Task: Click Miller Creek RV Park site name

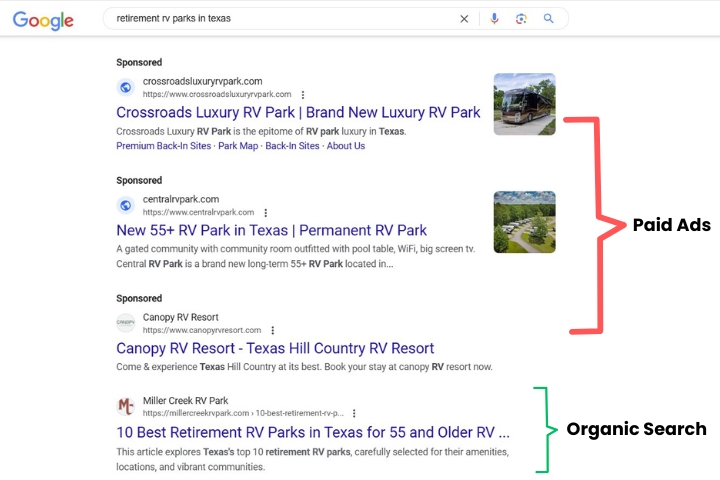Action: [186, 401]
